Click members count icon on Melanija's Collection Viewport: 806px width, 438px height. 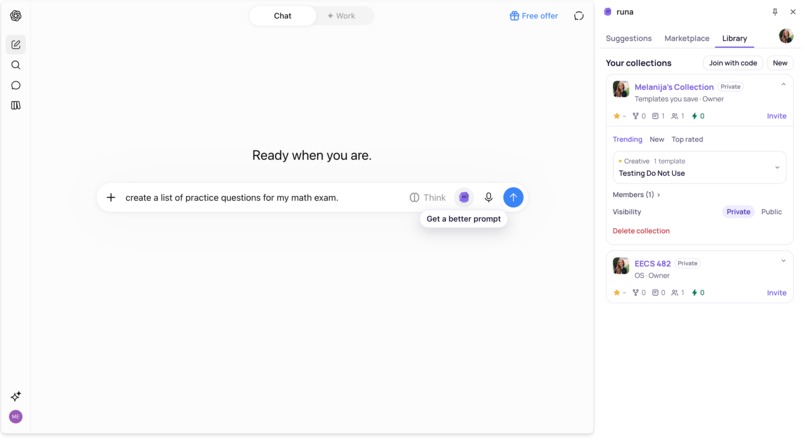click(x=677, y=116)
